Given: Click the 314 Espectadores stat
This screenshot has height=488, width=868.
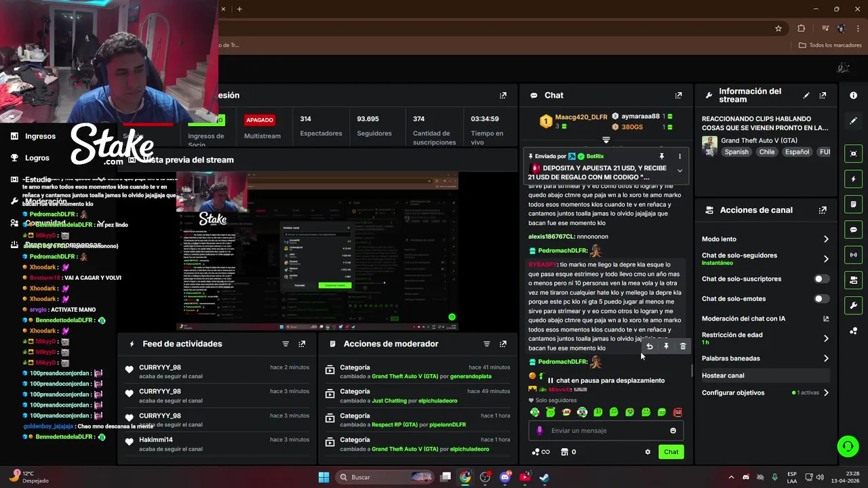Looking at the screenshot, I should point(321,126).
